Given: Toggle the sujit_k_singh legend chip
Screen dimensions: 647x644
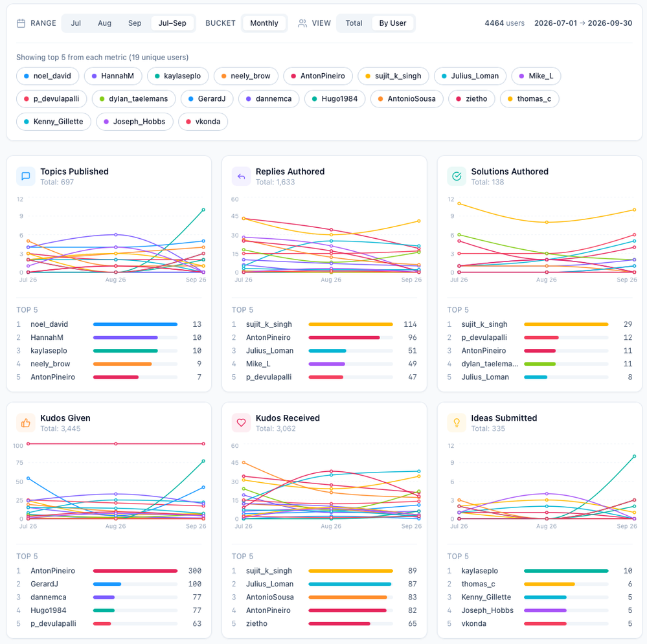Looking at the screenshot, I should click(394, 76).
